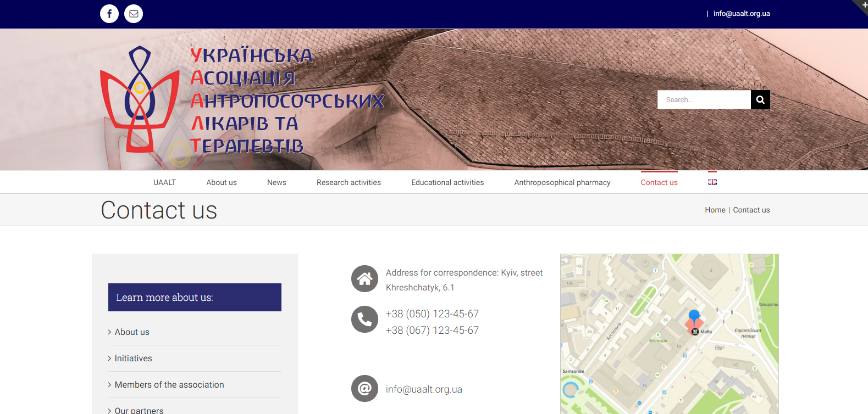Click the phone handset icon
This screenshot has height=414, width=868.
click(364, 320)
